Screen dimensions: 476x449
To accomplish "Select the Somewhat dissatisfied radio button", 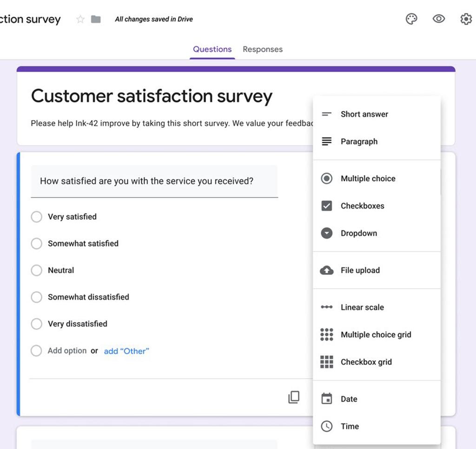I will coord(36,297).
